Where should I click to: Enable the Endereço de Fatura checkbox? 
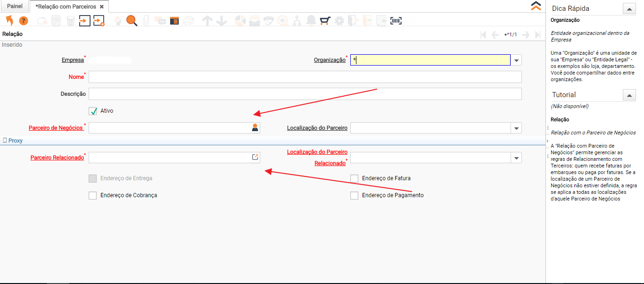pos(355,178)
